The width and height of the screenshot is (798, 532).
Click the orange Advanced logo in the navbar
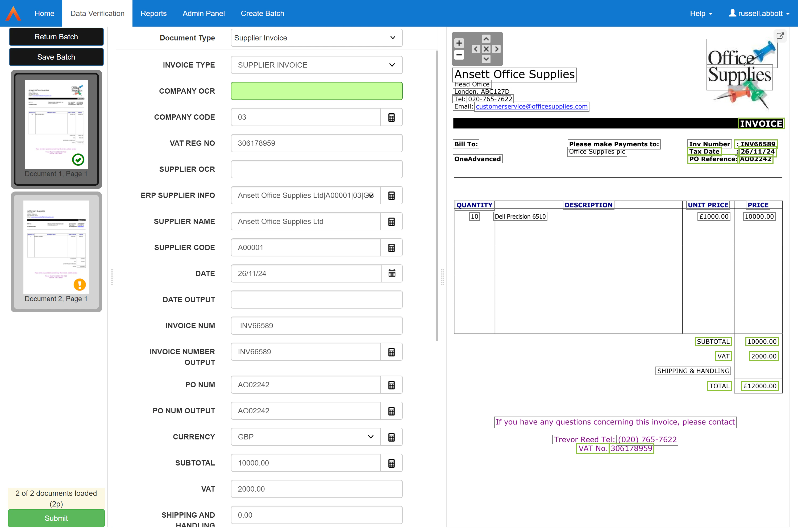tap(13, 13)
